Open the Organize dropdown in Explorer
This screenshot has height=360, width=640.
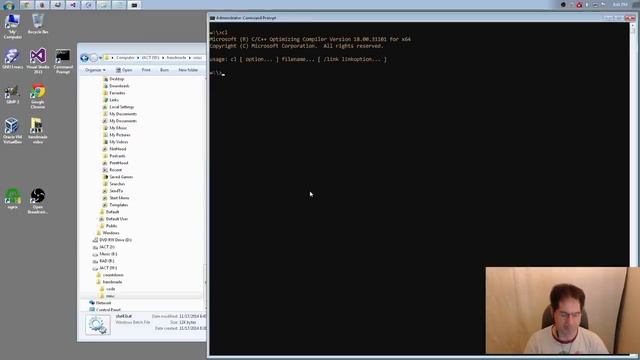(x=95, y=70)
